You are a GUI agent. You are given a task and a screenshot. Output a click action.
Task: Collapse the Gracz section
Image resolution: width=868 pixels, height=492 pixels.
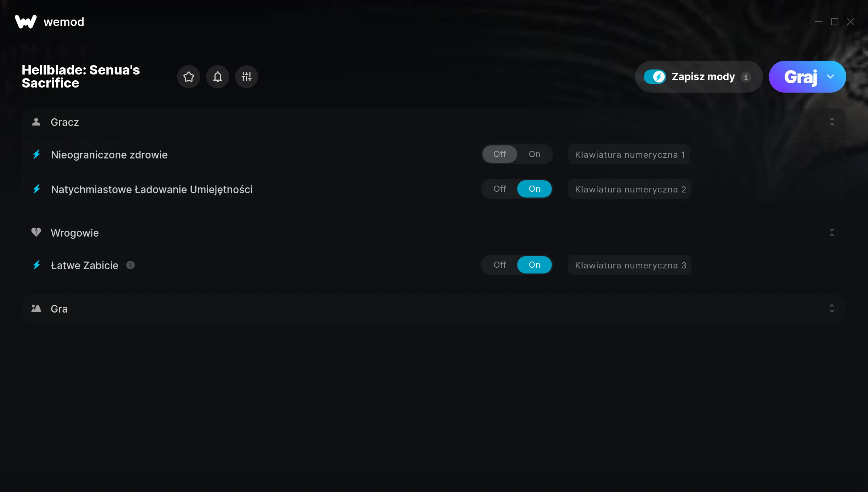click(x=832, y=122)
